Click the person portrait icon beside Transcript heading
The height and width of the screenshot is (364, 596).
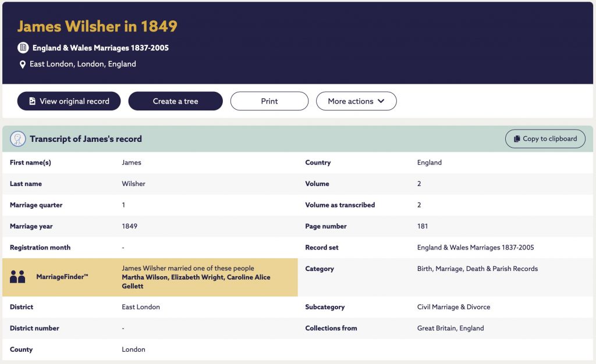[18, 139]
